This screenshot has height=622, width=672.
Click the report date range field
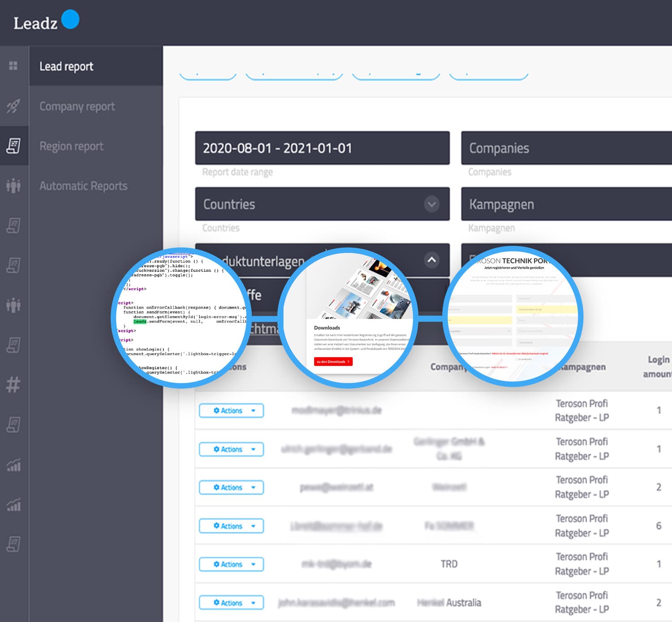pyautogui.click(x=322, y=148)
